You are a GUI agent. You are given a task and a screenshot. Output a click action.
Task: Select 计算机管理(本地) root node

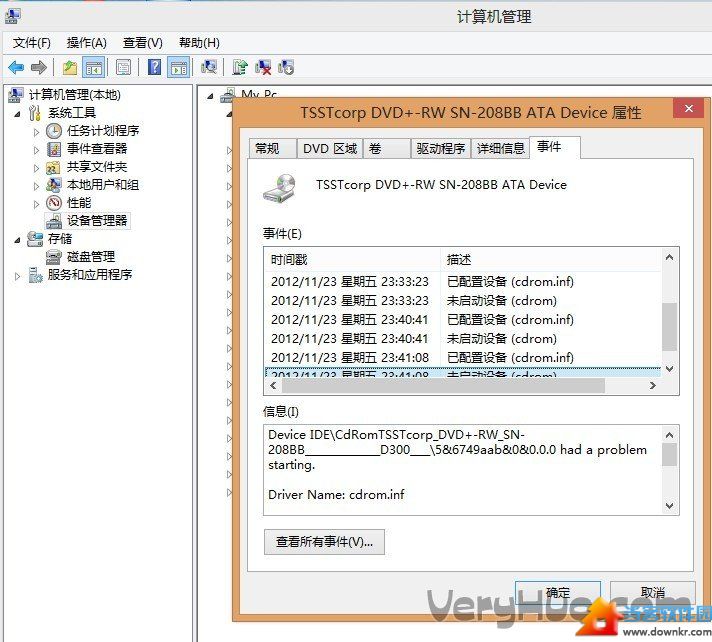[74, 94]
